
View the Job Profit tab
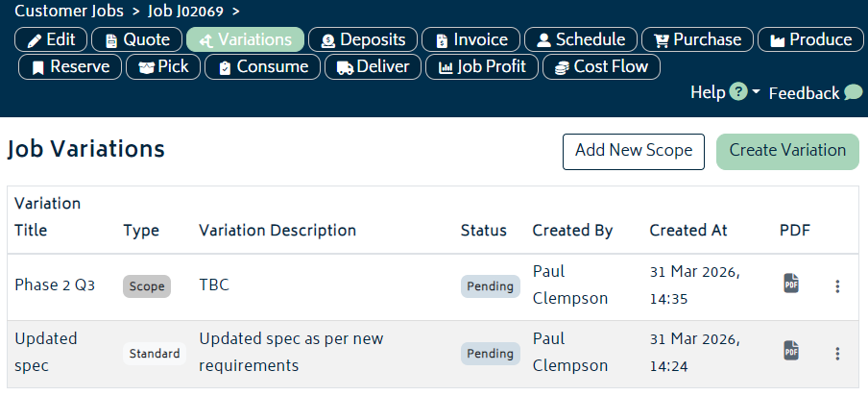point(482,66)
